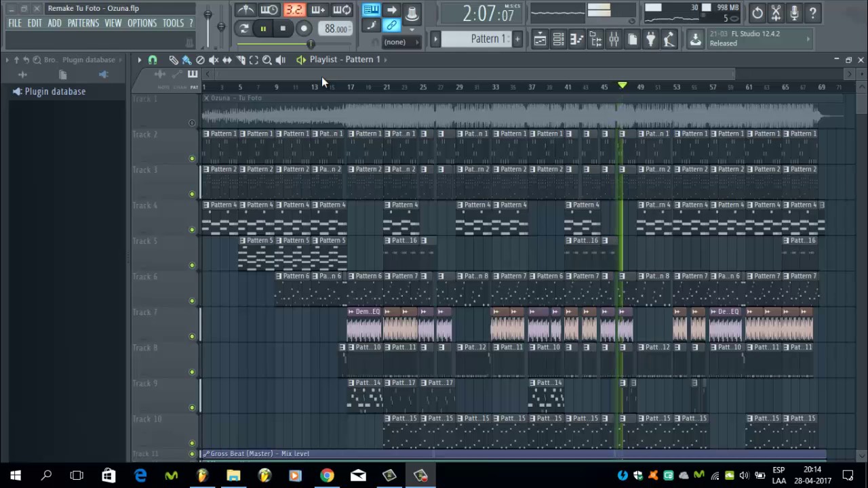Screen dimensions: 868x488
Task: Click the arrow left of Pattern 1 selector
Action: click(436, 39)
